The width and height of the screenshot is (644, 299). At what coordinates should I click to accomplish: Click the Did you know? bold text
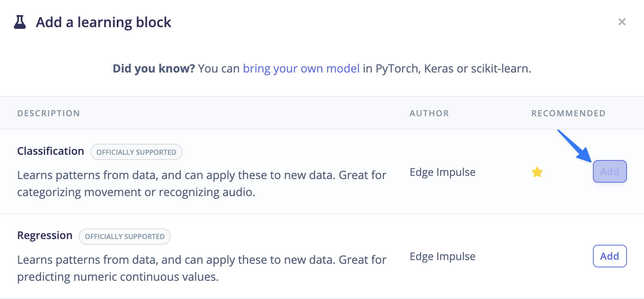click(x=154, y=68)
